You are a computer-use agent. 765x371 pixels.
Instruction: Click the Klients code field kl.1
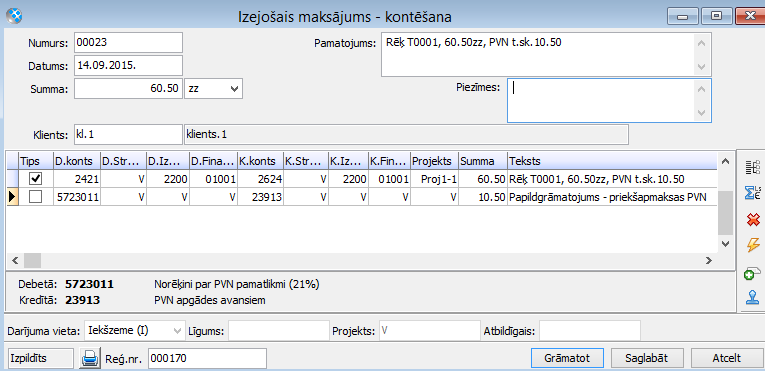128,134
